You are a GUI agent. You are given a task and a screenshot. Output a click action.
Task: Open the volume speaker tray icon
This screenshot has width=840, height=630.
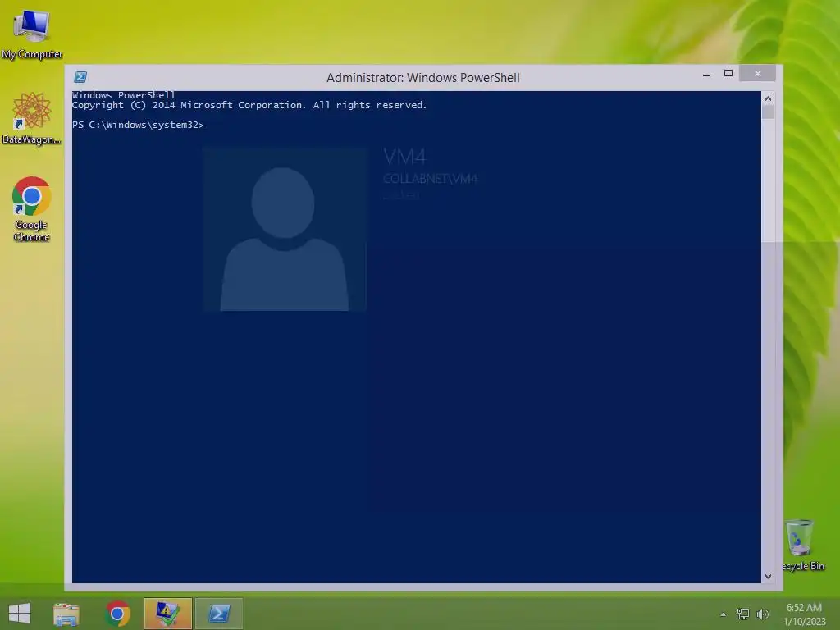coord(762,614)
